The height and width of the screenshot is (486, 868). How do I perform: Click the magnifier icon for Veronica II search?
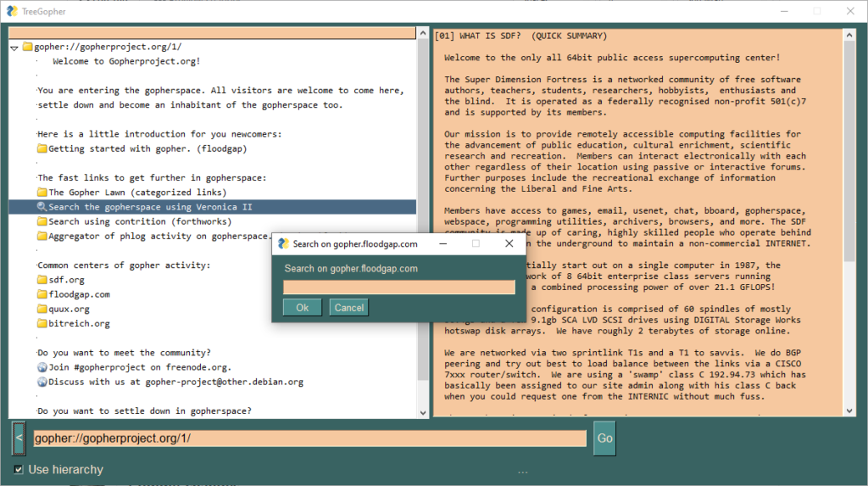(42, 207)
